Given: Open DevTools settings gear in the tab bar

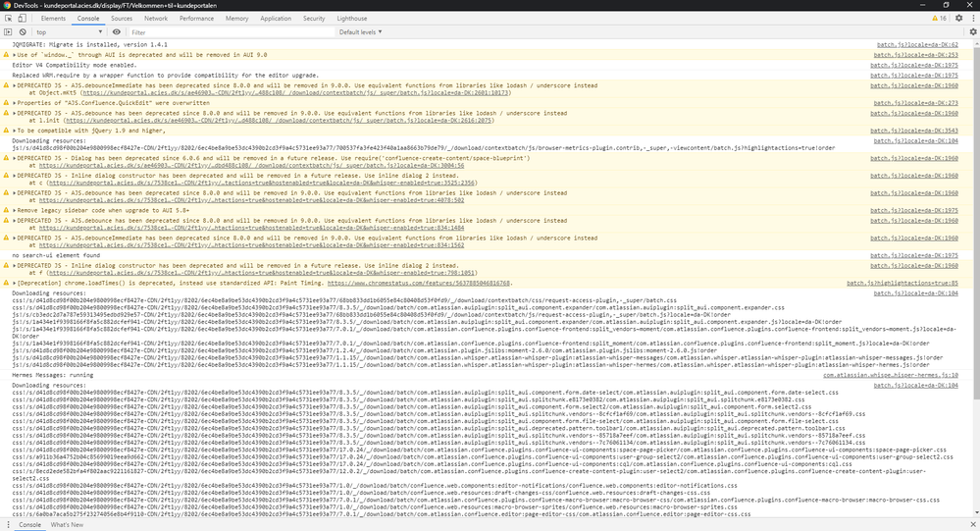Looking at the screenshot, I should pyautogui.click(x=958, y=18).
